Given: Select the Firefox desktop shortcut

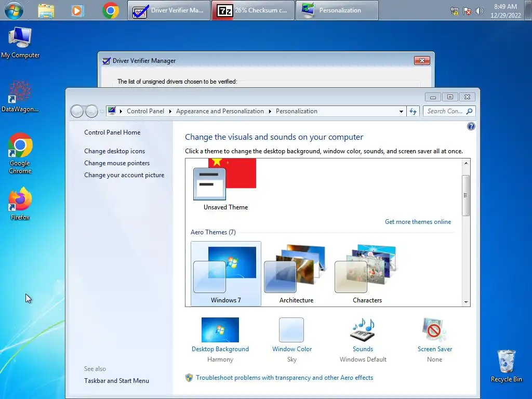Looking at the screenshot, I should [20, 204].
